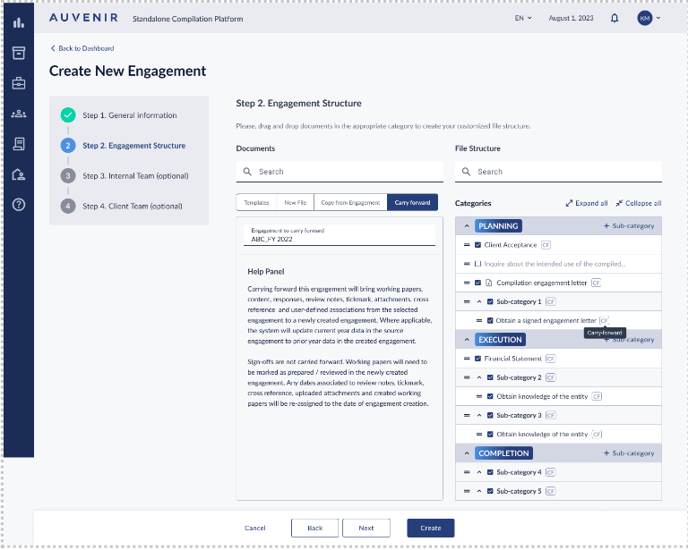The width and height of the screenshot is (688, 550).
Task: Switch to the Templates tab
Action: (x=256, y=203)
